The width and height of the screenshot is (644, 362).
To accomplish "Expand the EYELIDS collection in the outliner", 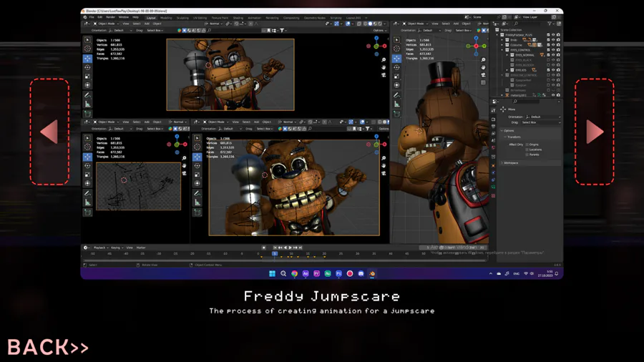I will pos(507,70).
